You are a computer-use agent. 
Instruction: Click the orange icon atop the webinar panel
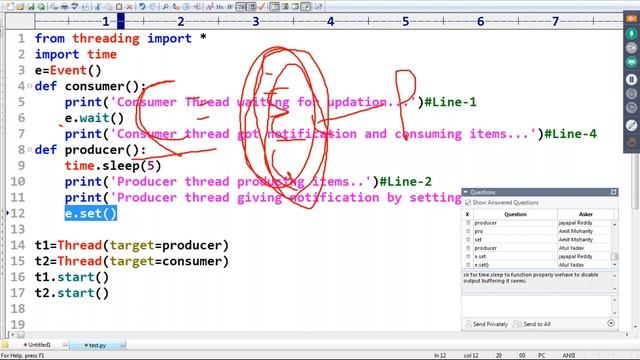click(x=631, y=19)
